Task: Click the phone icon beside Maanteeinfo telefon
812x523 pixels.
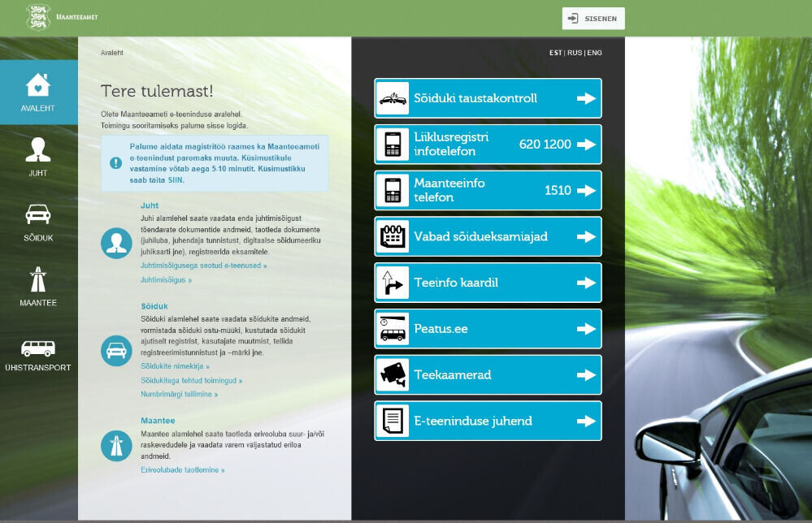Action: [x=393, y=190]
